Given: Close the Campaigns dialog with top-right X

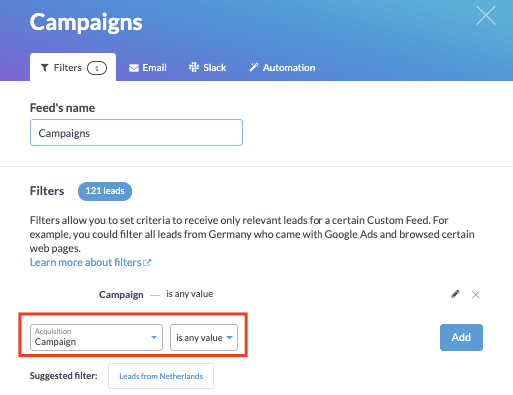Looking at the screenshot, I should pyautogui.click(x=486, y=15).
